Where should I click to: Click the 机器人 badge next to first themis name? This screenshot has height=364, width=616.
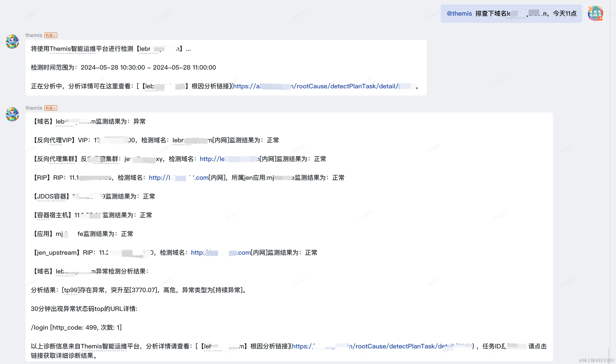click(50, 35)
